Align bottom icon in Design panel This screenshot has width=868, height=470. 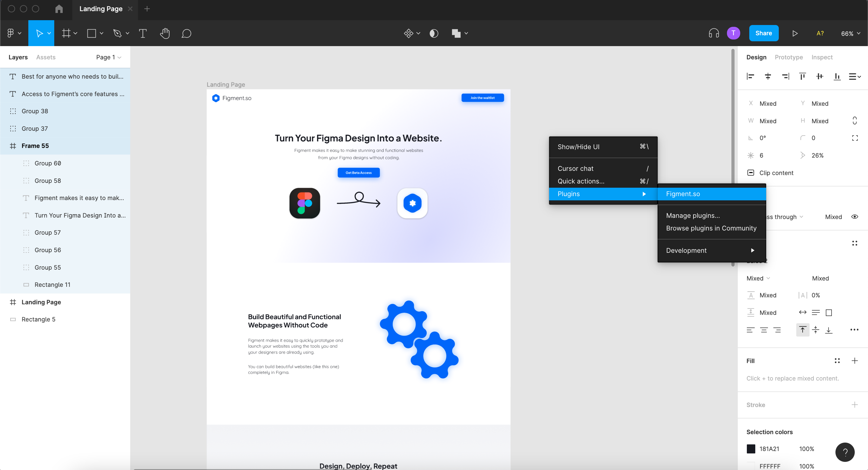pos(837,77)
